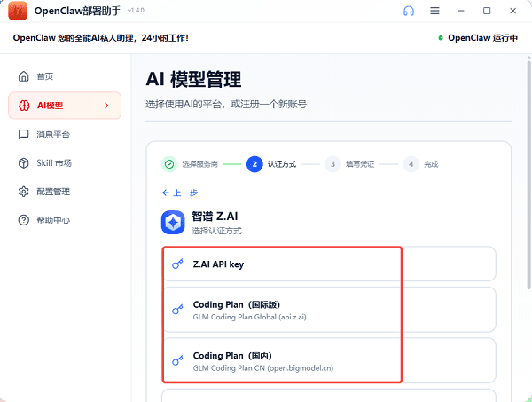Click the v1.4.0 version label
Viewport: 532px width, 402px height.
136,11
